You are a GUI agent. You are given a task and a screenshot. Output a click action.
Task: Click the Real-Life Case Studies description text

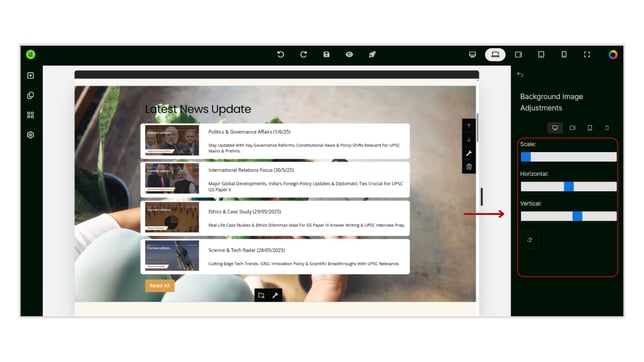(x=306, y=225)
